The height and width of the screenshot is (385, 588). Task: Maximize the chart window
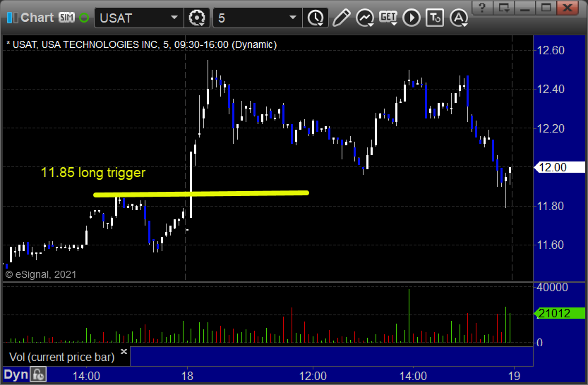pos(546,8)
